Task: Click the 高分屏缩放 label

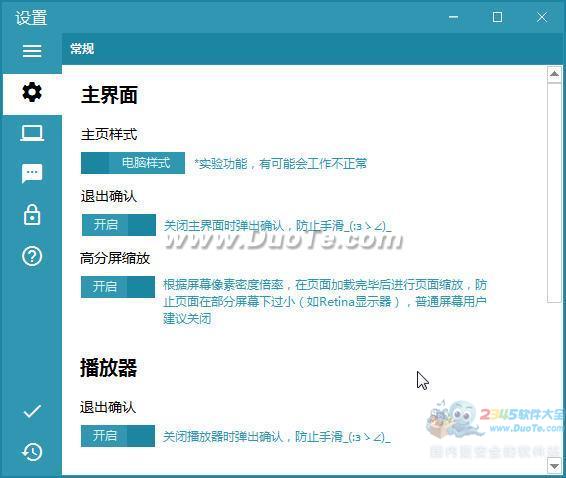Action: pos(115,258)
